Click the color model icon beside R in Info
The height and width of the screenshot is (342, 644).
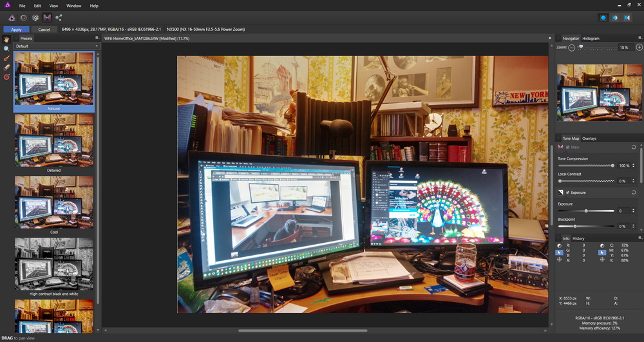tap(560, 245)
